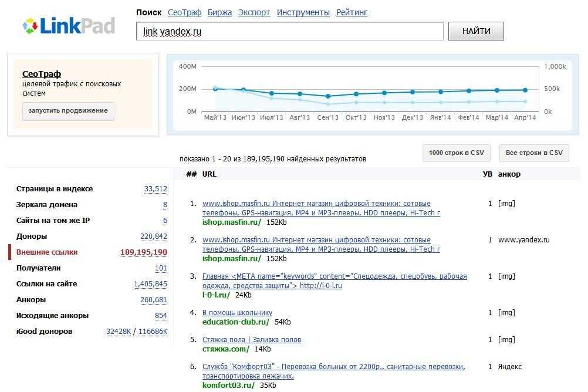The height and width of the screenshot is (392, 588).
Task: Click the запустить продвижение button
Action: click(x=68, y=111)
